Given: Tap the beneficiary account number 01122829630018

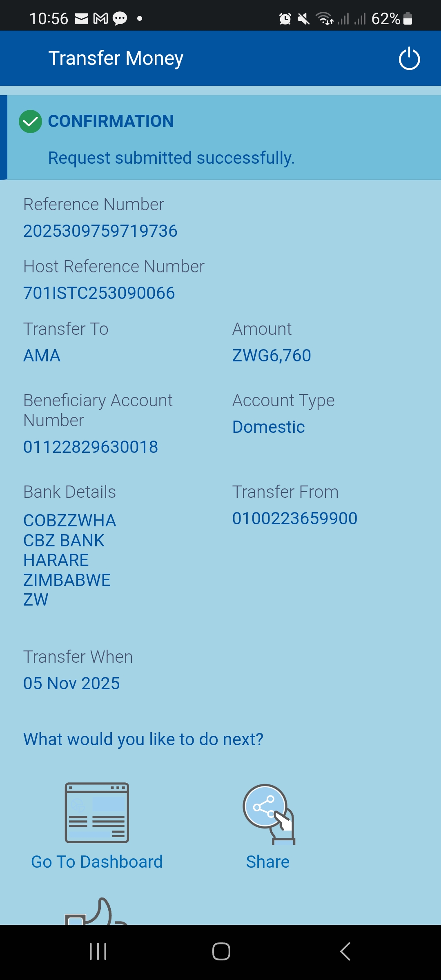Looking at the screenshot, I should pyautogui.click(x=91, y=447).
